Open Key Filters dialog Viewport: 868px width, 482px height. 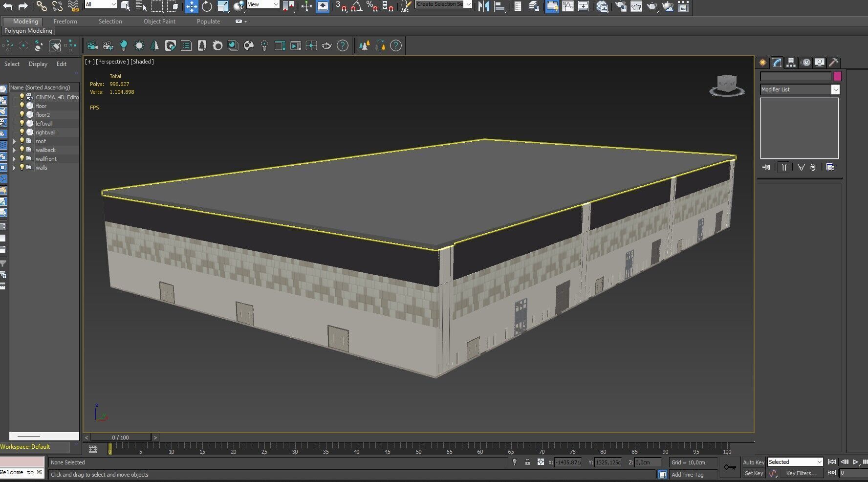802,473
